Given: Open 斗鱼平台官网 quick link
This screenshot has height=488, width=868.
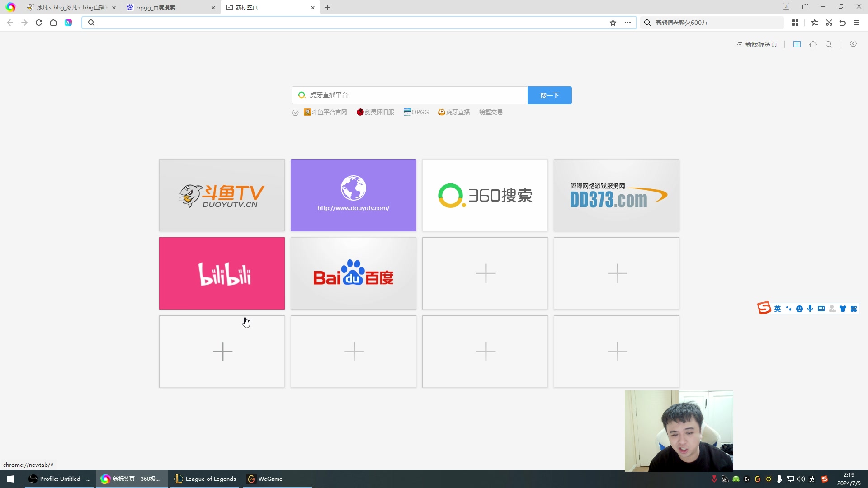Looking at the screenshot, I should tap(325, 112).
